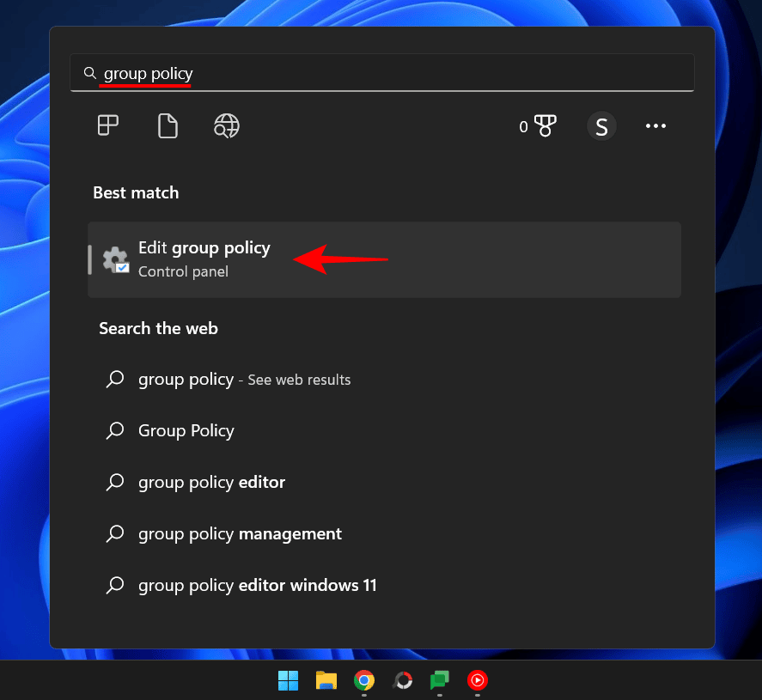This screenshot has width=762, height=700.
Task: Select the Documents search filter icon
Action: [167, 125]
